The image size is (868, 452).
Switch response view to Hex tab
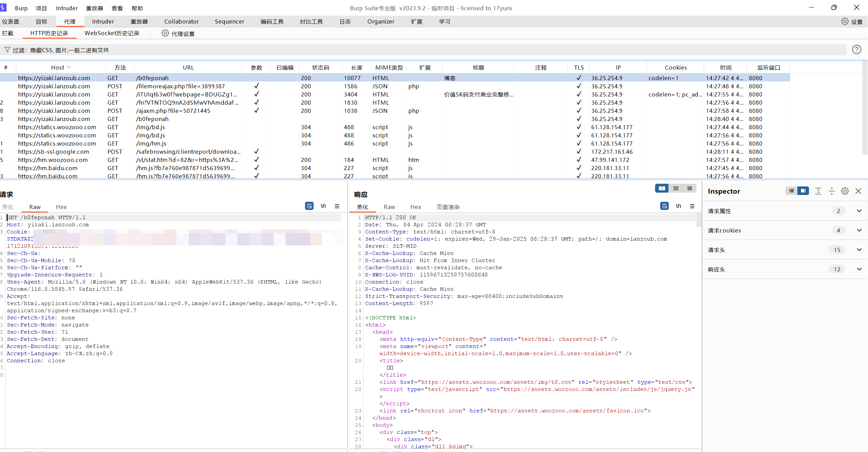point(416,207)
